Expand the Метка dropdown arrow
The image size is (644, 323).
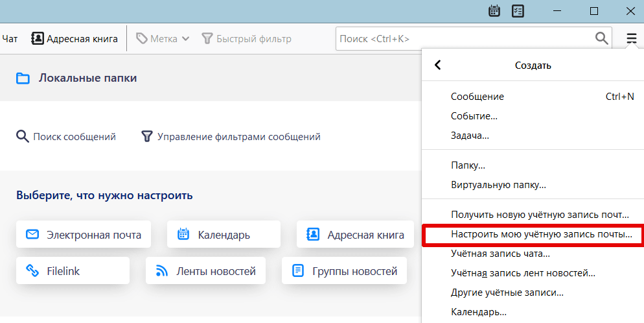[x=186, y=39]
